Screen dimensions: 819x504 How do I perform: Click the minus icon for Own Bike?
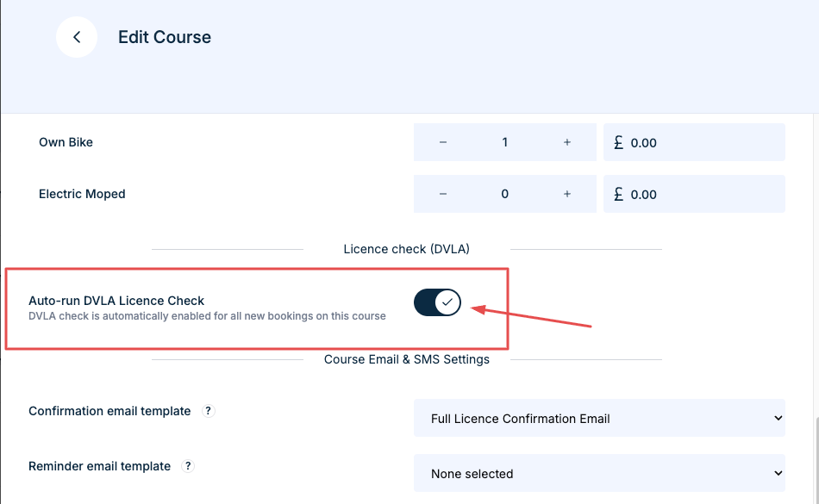[442, 142]
